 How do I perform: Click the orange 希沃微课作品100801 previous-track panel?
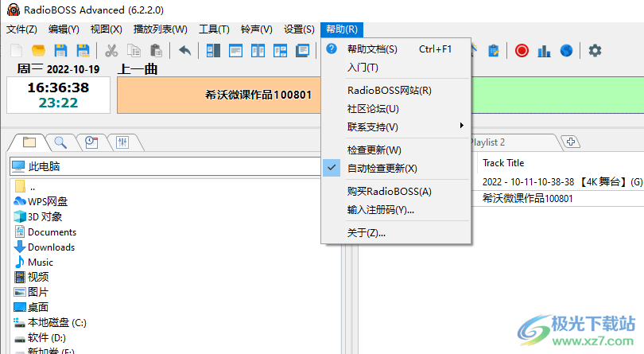(219, 95)
